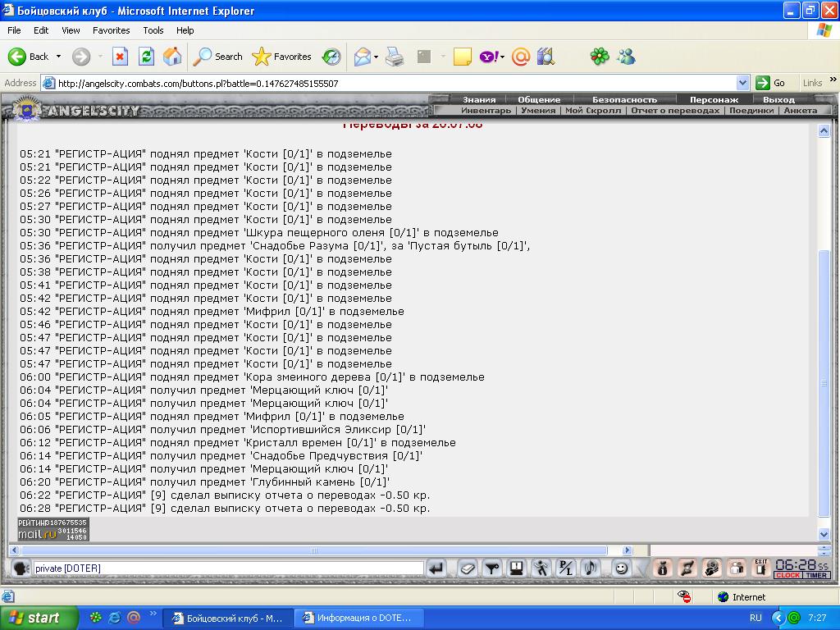Click the Research book icon
The image size is (840, 630).
(x=546, y=57)
